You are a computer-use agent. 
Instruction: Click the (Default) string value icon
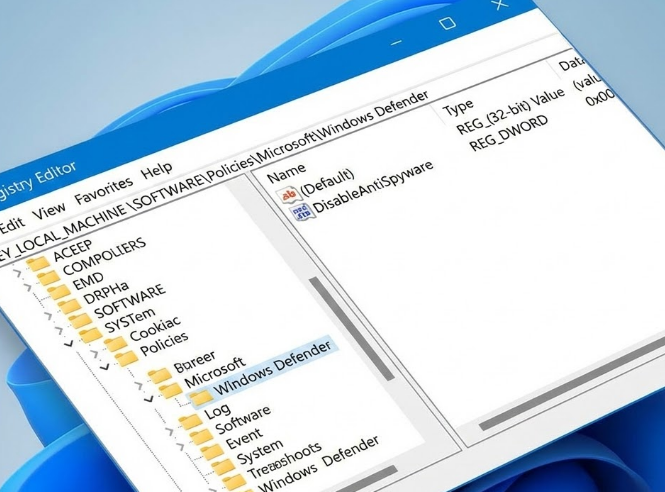[x=288, y=195]
